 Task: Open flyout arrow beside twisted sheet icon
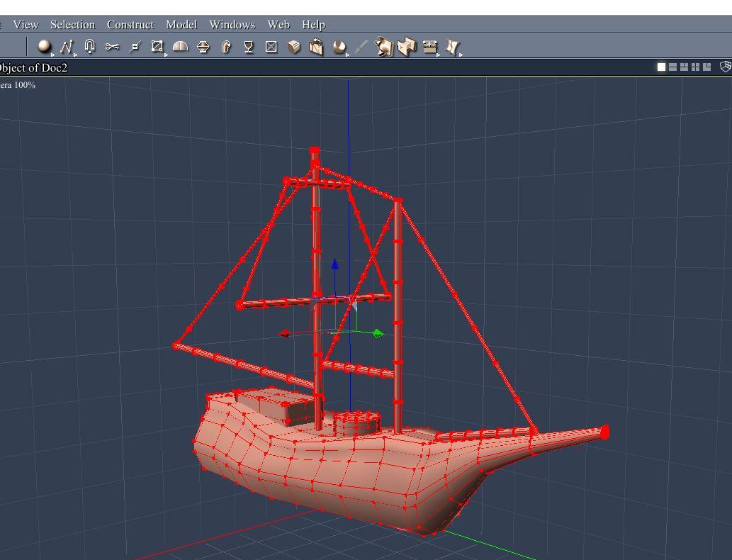tap(461, 55)
